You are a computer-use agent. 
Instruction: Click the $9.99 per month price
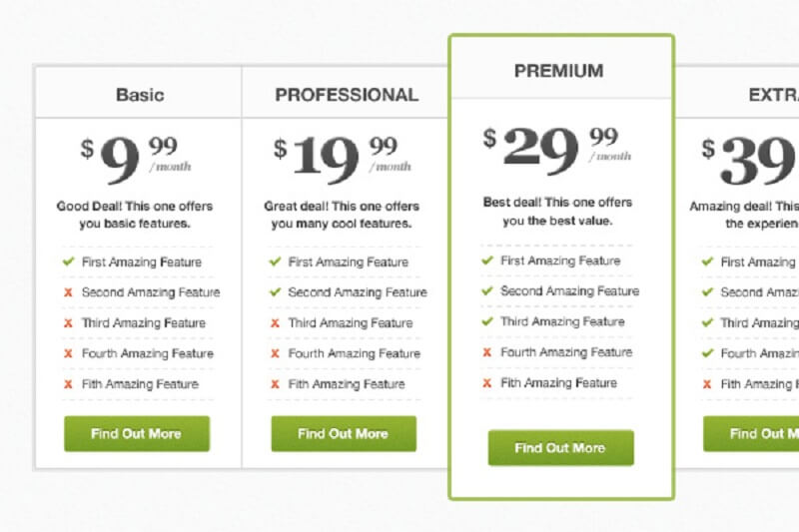tap(136, 160)
